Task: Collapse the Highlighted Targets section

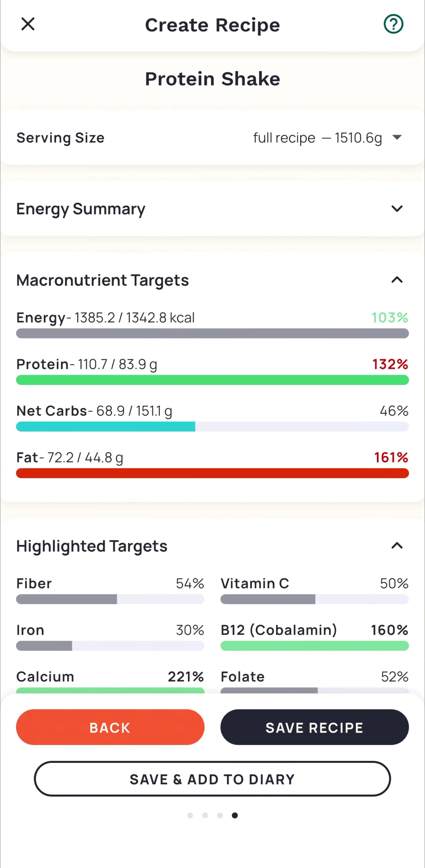Action: (397, 546)
